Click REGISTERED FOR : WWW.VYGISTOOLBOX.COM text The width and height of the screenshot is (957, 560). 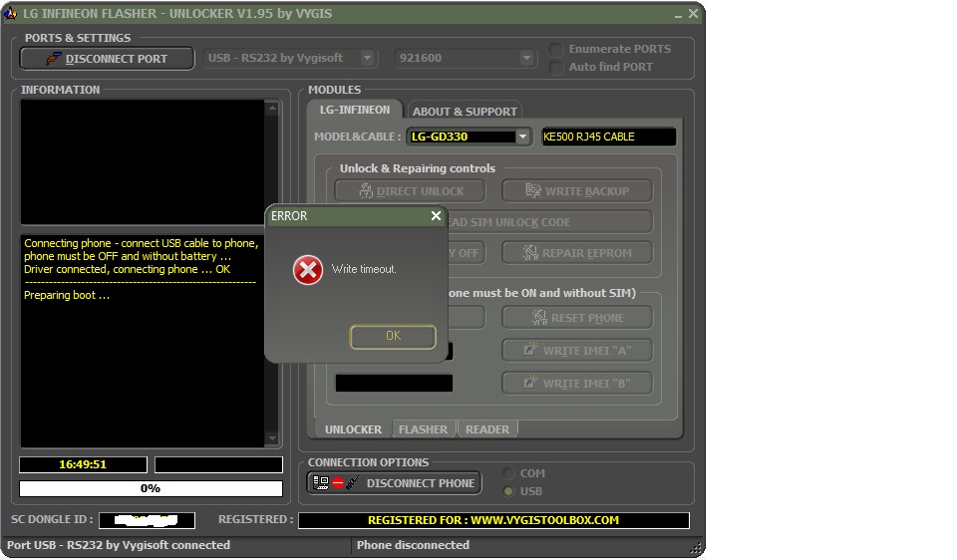tap(493, 520)
